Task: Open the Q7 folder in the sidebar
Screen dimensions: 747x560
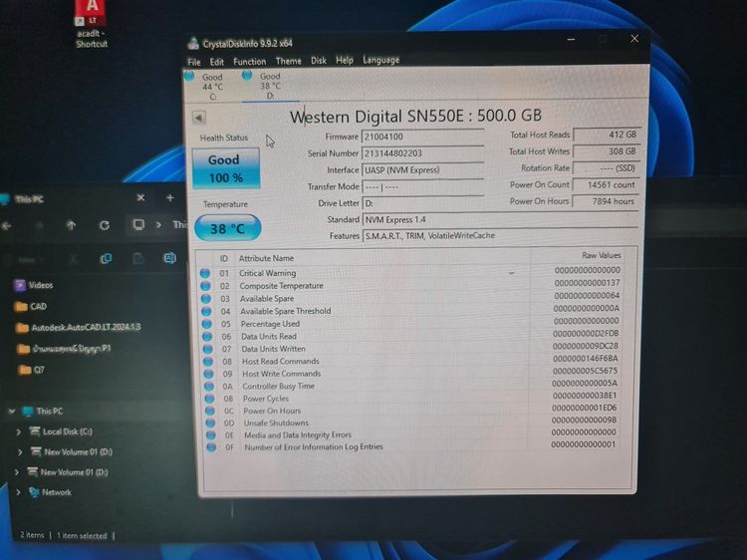Action: click(x=33, y=370)
